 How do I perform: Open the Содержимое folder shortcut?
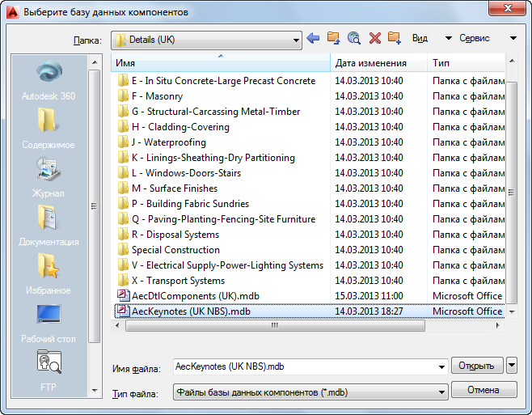tap(49, 129)
